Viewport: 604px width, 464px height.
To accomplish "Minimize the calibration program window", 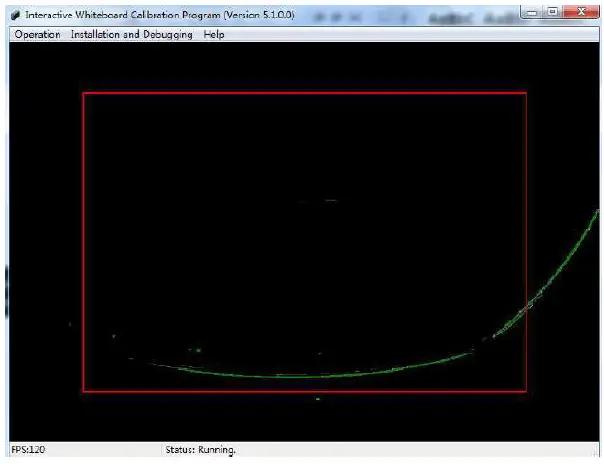I will 532,12.
